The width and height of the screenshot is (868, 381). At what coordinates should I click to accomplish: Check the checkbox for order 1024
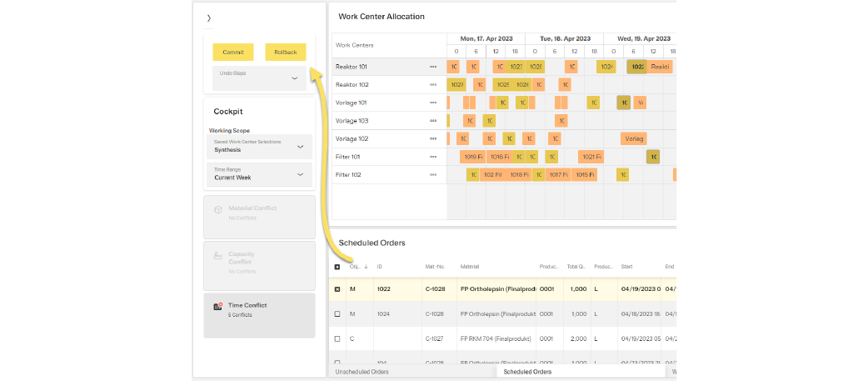(x=337, y=313)
